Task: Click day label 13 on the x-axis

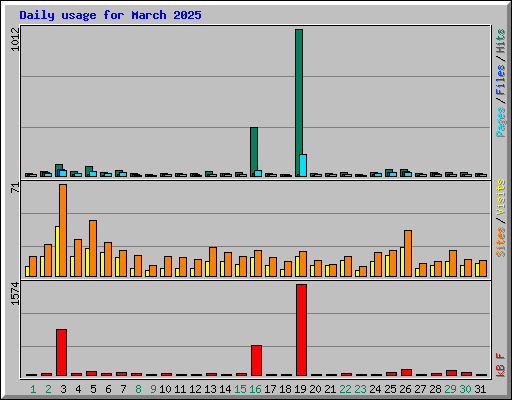Action: click(x=210, y=389)
